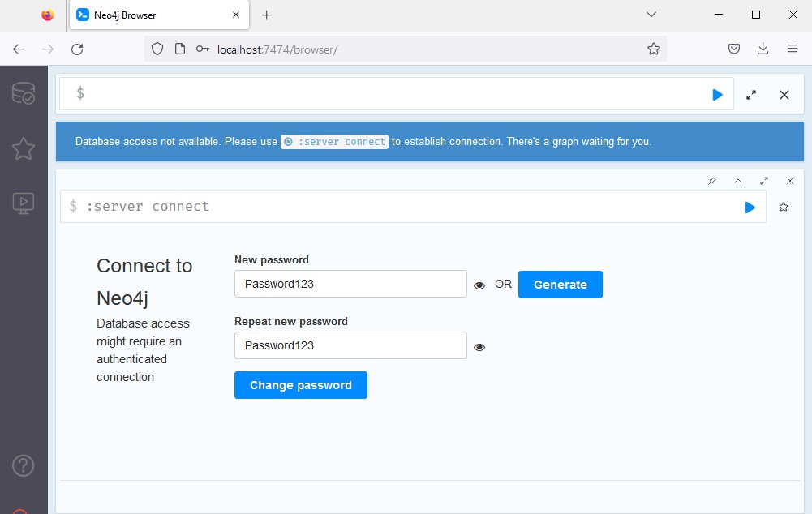812x514 pixels.
Task: Open saved password key icon
Action: tap(203, 49)
